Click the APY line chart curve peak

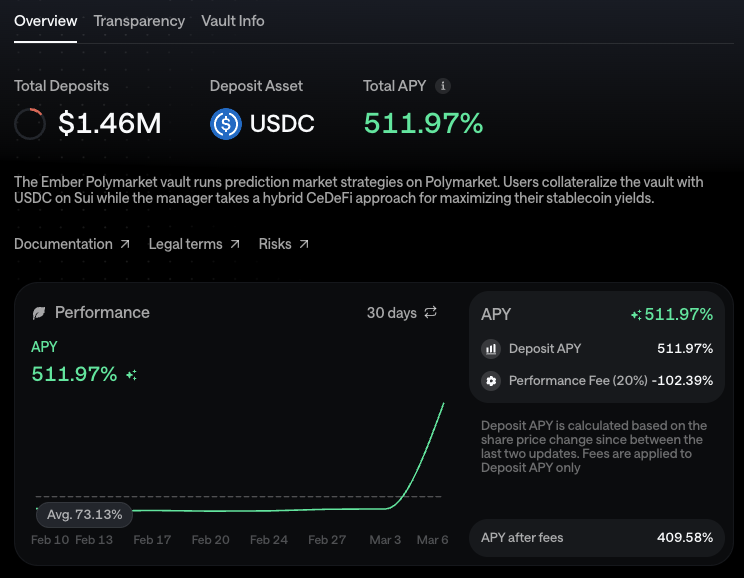pos(444,404)
